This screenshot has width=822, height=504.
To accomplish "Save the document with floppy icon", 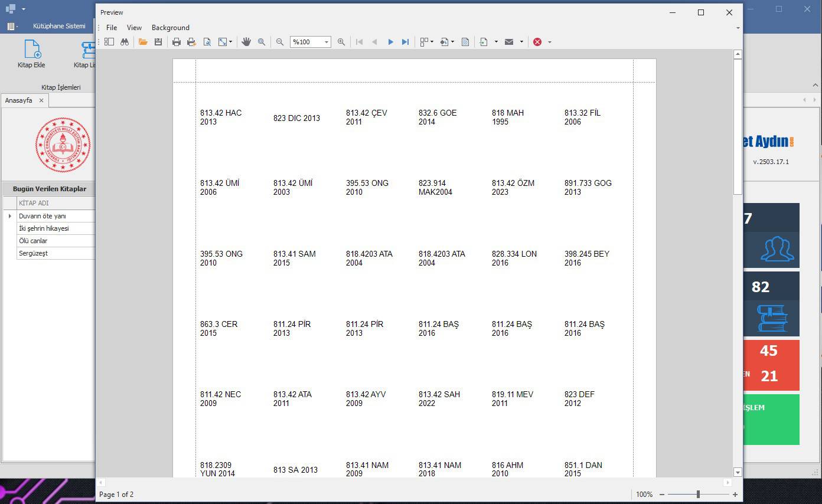I will click(158, 42).
